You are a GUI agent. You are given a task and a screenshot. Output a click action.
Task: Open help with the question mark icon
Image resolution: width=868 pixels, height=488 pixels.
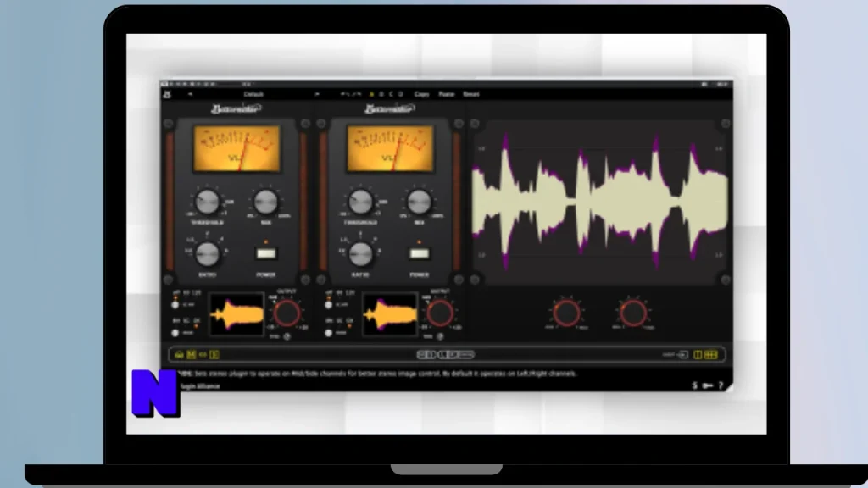point(721,385)
